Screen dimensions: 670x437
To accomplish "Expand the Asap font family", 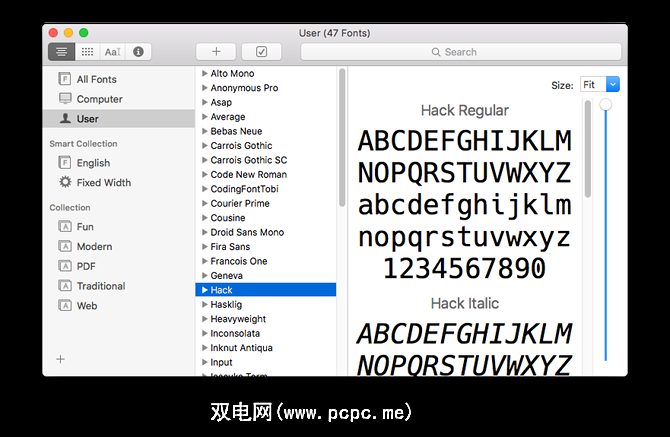I will 205,102.
